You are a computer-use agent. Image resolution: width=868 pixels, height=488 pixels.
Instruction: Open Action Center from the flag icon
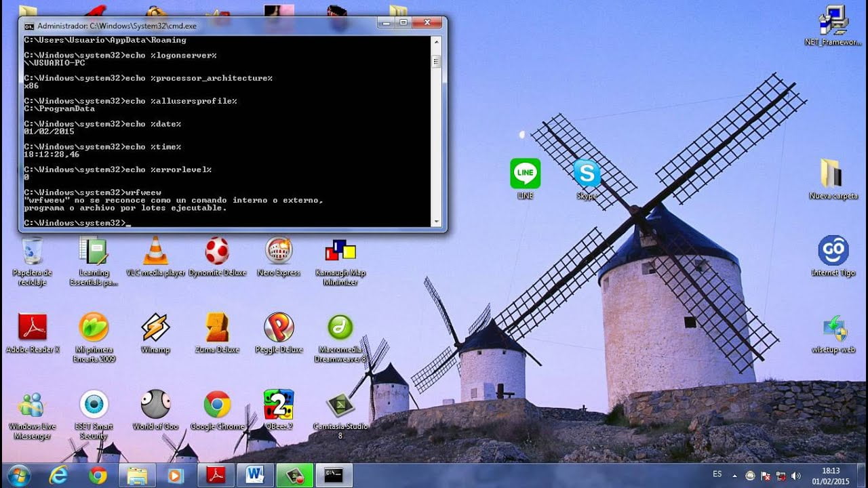(x=766, y=475)
